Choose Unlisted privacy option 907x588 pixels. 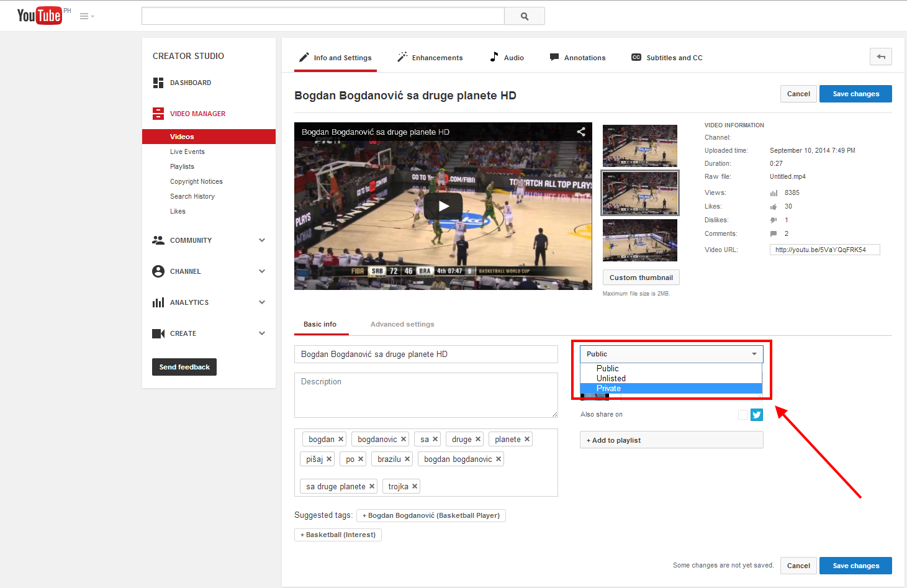tap(671, 378)
